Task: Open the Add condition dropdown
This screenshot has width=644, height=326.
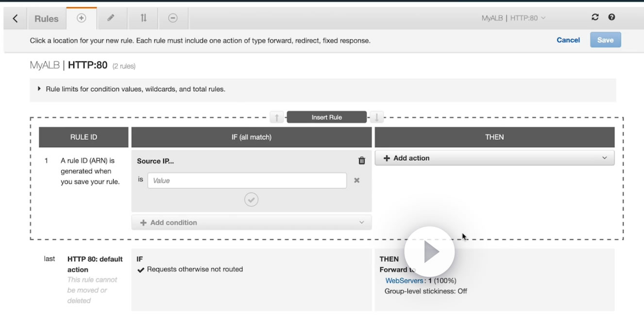Action: (252, 223)
